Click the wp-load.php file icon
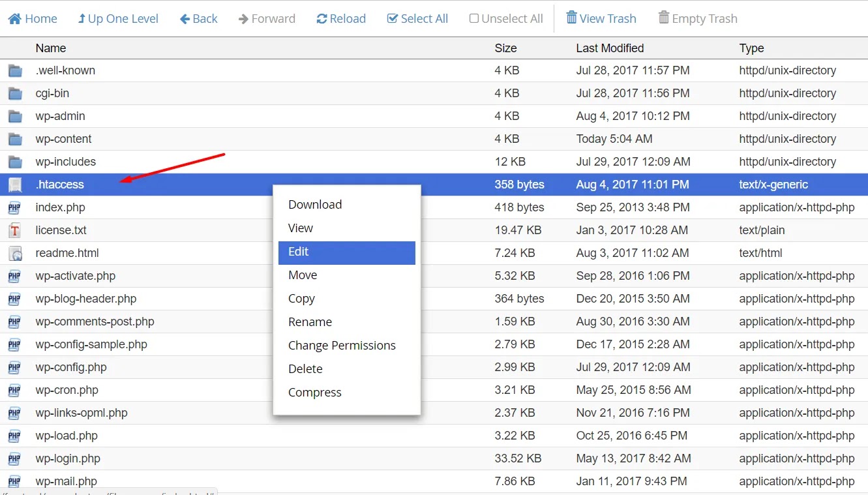This screenshot has width=868, height=495. [x=15, y=436]
